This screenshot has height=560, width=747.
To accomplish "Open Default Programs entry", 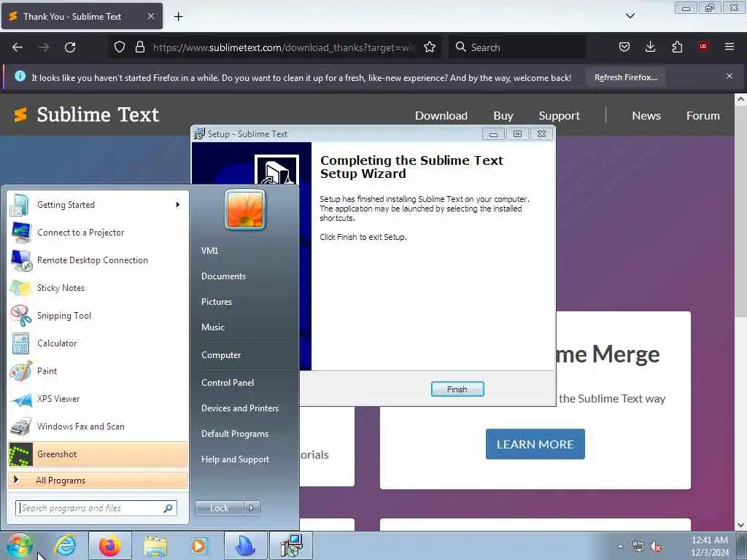I will coord(235,434).
